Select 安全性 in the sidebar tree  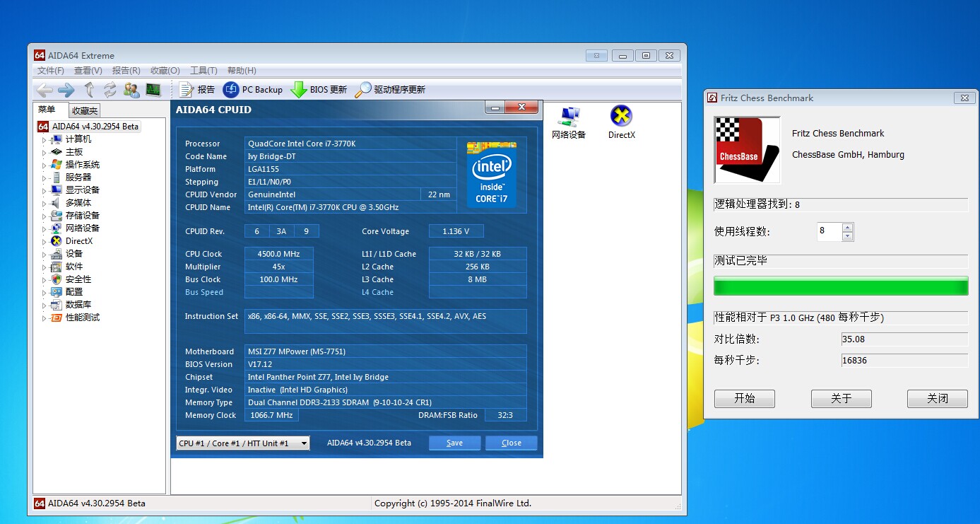pyautogui.click(x=71, y=279)
